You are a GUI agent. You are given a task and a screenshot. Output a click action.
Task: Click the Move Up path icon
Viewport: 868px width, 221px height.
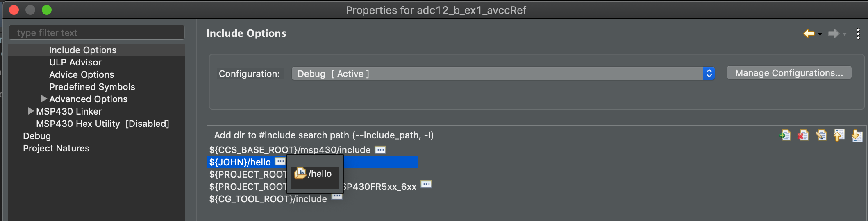(x=839, y=135)
